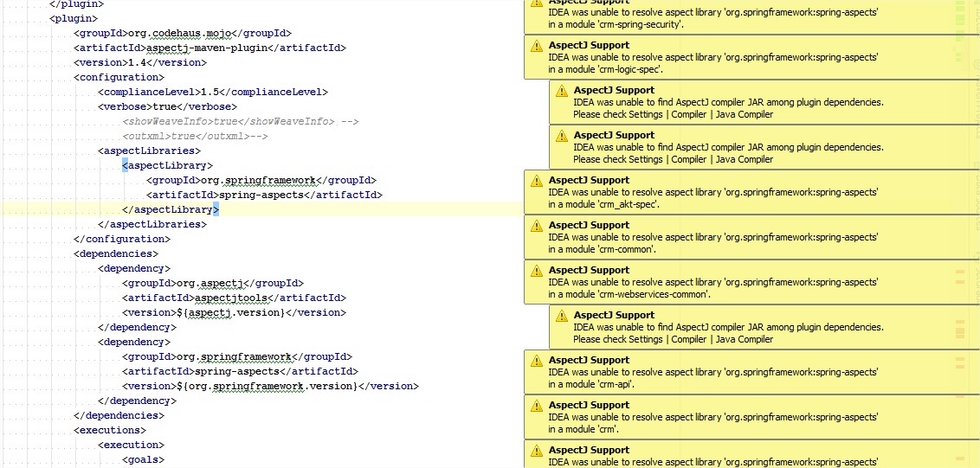Click the opening <aspectLibraries> tag
This screenshot has height=468, width=980.
(150, 151)
